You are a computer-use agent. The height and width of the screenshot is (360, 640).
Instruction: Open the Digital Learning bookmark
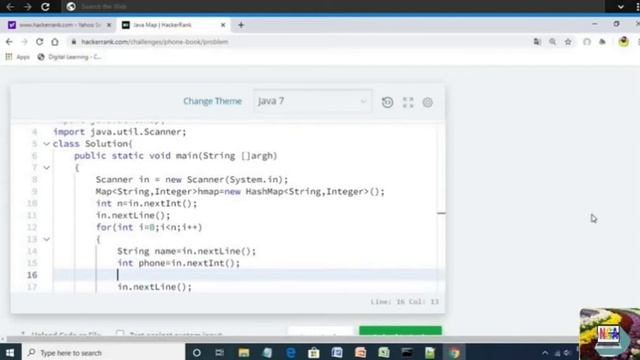69,57
